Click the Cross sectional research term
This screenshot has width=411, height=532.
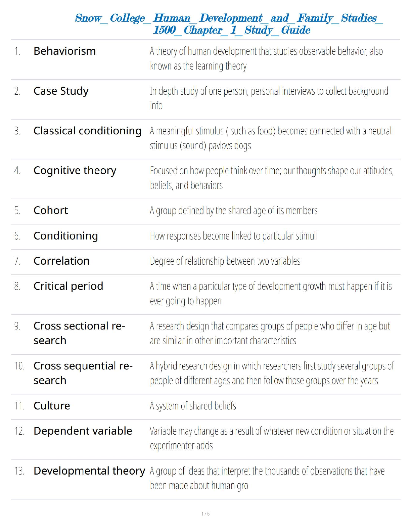click(x=79, y=333)
